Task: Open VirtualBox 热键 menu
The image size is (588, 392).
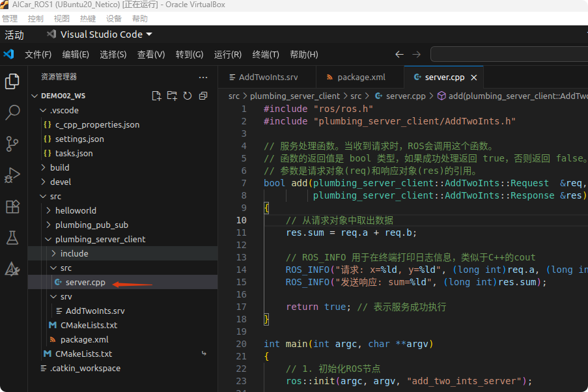Action: 88,18
